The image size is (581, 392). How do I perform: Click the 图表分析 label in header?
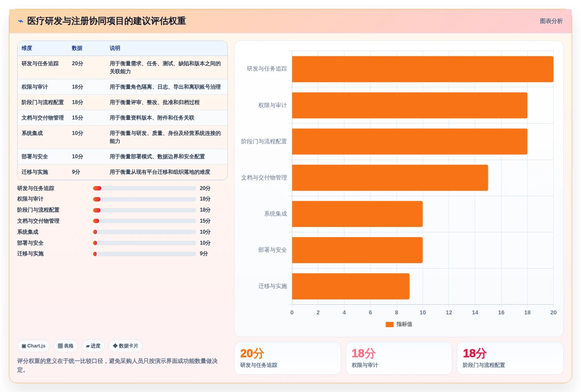(x=551, y=21)
